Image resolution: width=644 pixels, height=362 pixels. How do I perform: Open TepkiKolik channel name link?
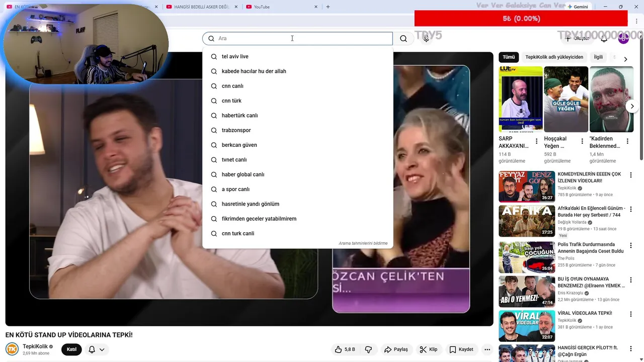point(35,346)
